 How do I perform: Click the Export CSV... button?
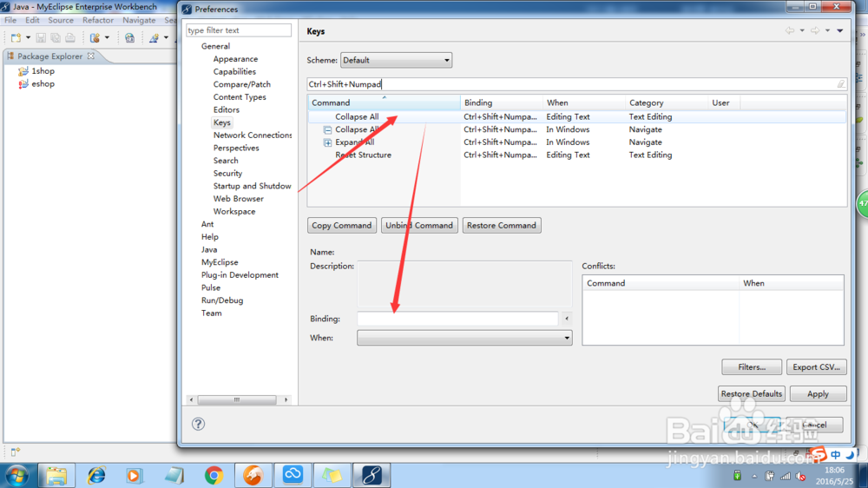click(x=817, y=366)
